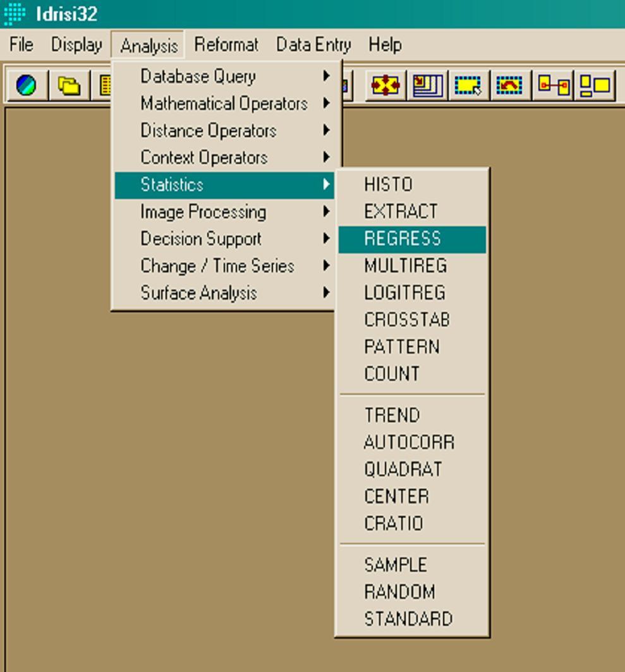Image resolution: width=625 pixels, height=672 pixels.
Task: Expand the Image Processing submenu
Action: click(x=225, y=212)
